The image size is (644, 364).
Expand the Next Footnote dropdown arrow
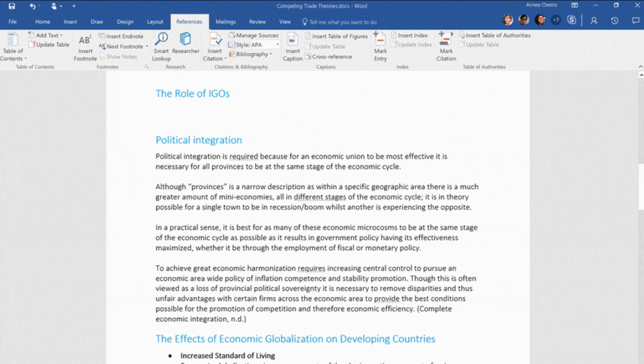coord(147,47)
